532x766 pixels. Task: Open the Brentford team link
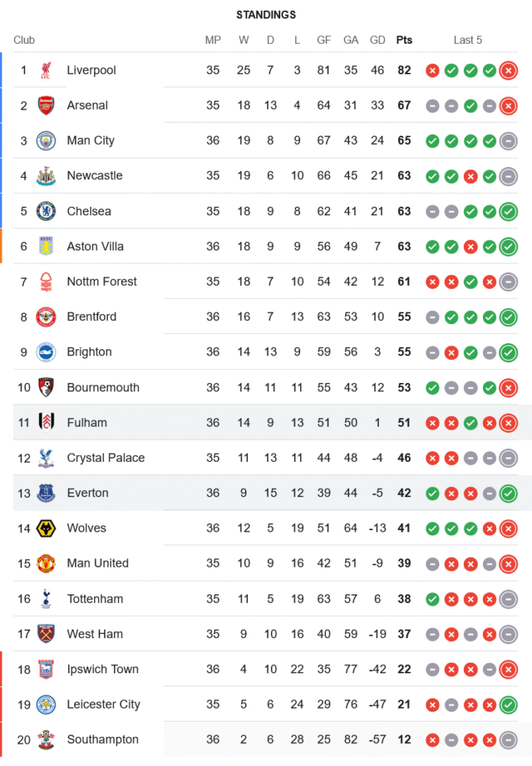click(92, 317)
